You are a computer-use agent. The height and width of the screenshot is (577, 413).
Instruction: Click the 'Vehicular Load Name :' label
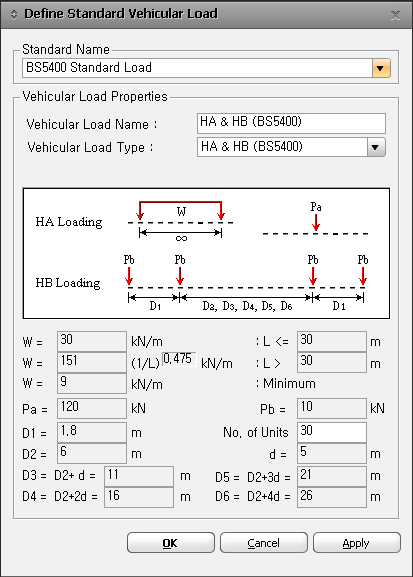pos(92,124)
